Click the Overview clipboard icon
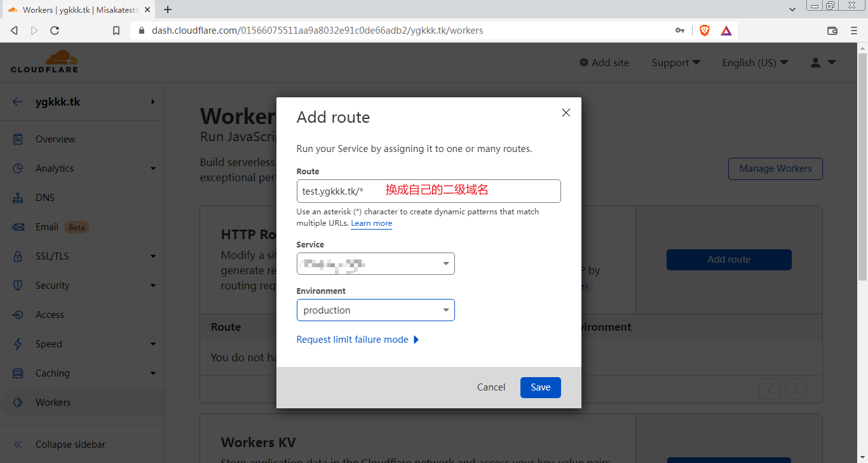Screen dimensions: 868x463 [x=18, y=139]
